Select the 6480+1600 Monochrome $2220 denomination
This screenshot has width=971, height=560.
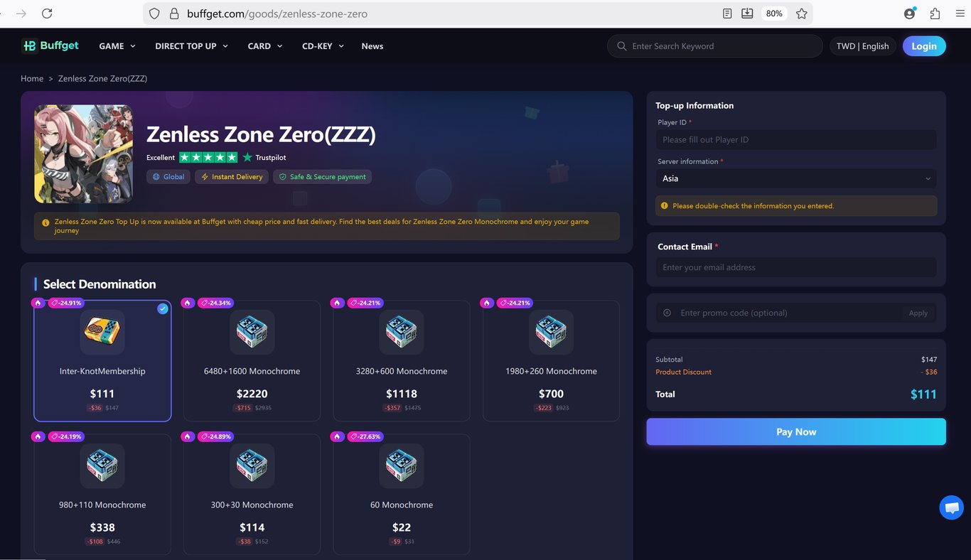click(252, 361)
